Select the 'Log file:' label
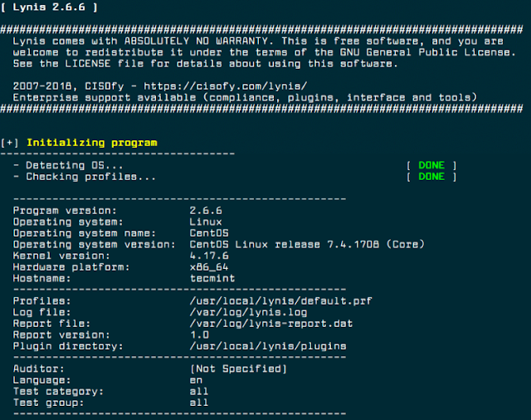Screen dimensions: 531x420 click(41, 312)
